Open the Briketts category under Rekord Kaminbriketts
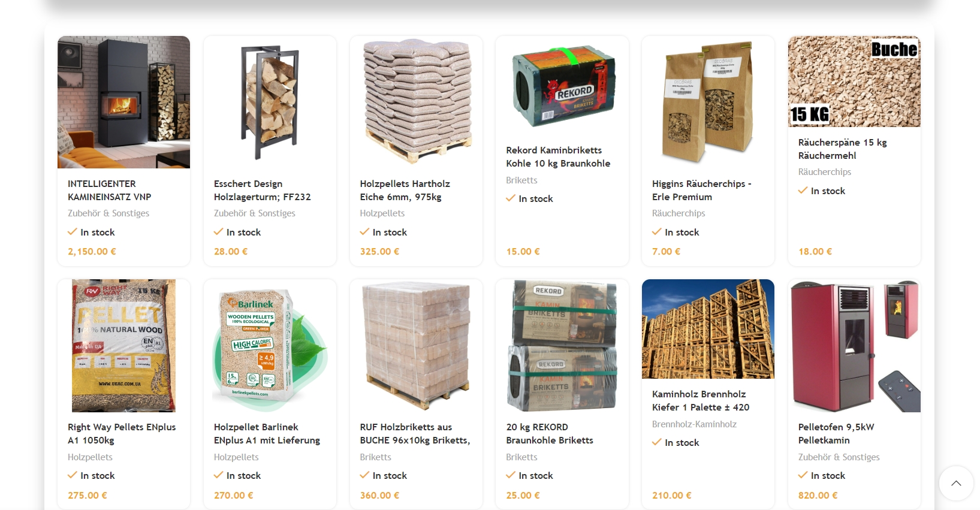 point(521,180)
